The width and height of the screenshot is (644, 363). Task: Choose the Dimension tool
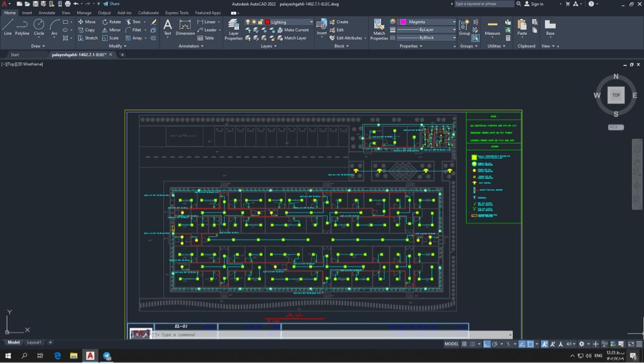pyautogui.click(x=185, y=27)
